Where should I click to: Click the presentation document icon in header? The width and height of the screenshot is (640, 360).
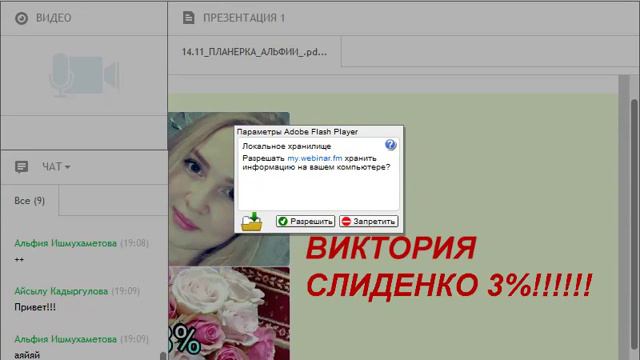click(188, 18)
